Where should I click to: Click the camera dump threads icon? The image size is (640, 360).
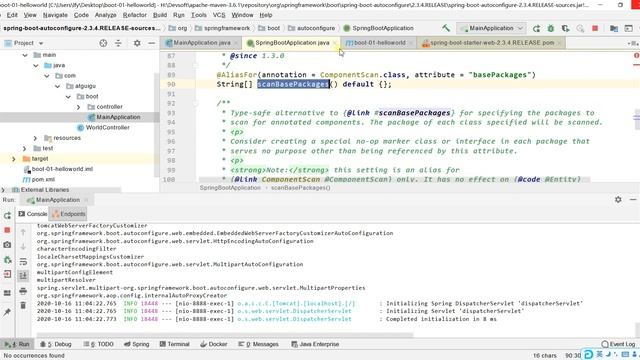coord(7,245)
